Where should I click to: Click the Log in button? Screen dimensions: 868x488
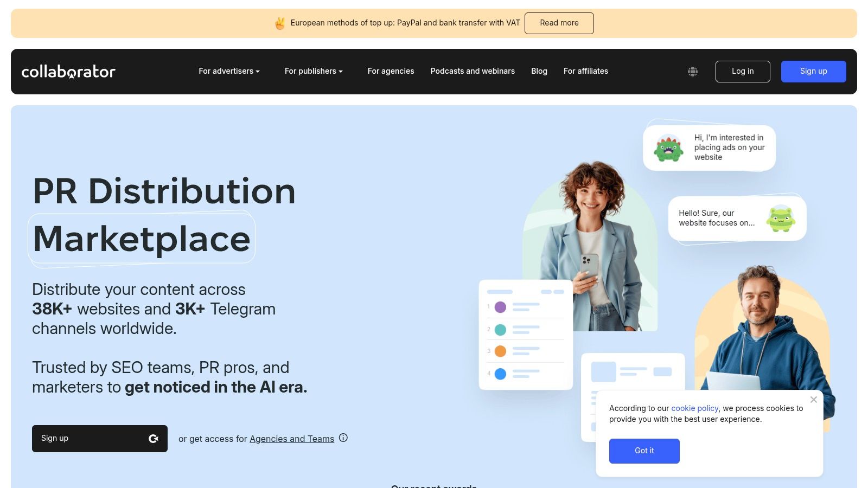(x=743, y=72)
